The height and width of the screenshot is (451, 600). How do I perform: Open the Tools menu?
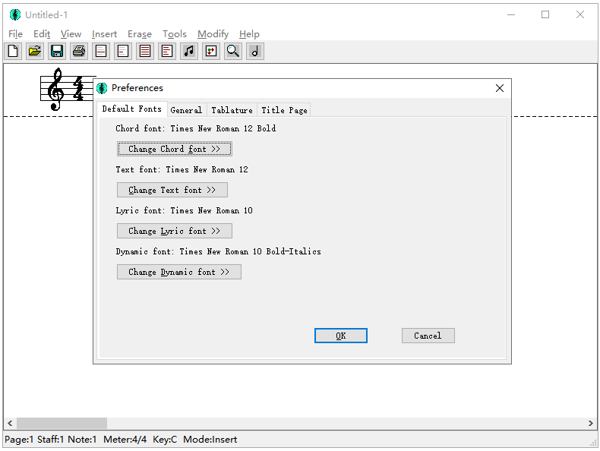pos(174,34)
